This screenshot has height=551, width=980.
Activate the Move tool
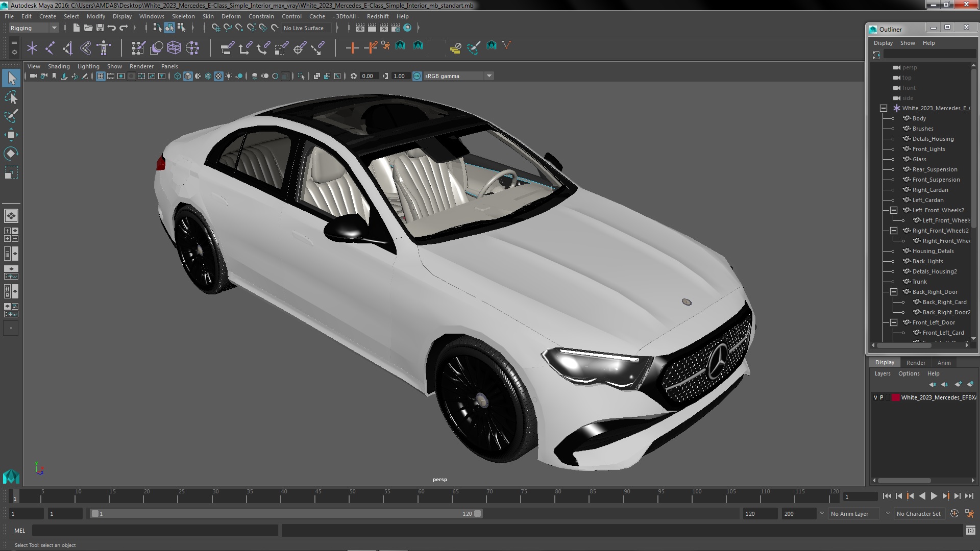(x=11, y=135)
